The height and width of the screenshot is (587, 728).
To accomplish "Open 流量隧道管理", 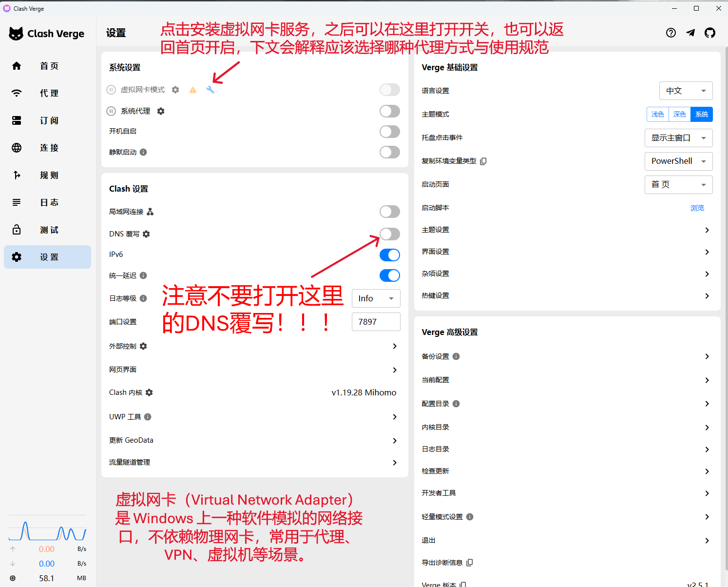I will click(254, 463).
